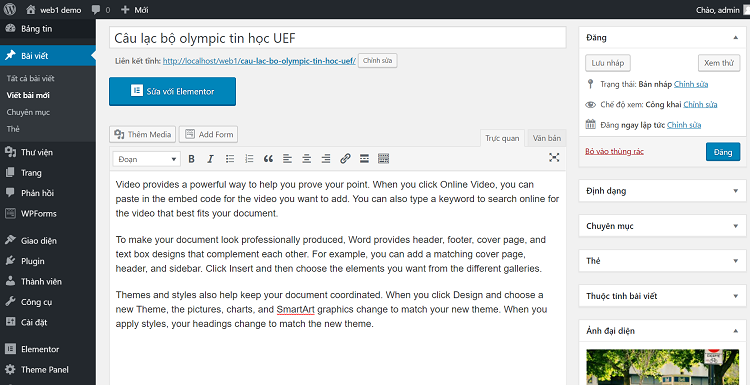Open the Theme Panel menu
Image resolution: width=750 pixels, height=385 pixels.
click(48, 370)
